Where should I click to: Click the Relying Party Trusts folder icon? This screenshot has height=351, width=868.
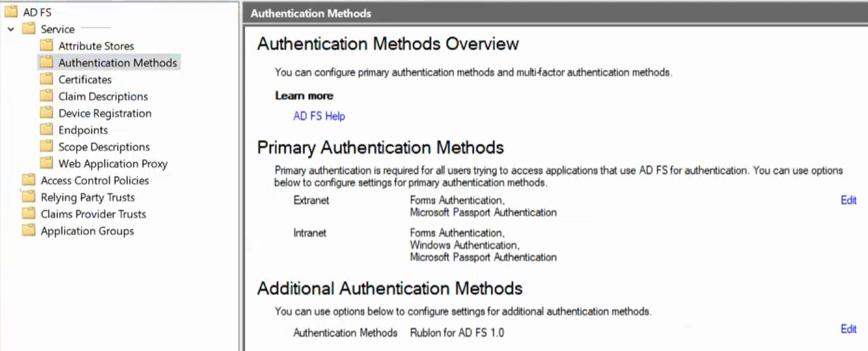click(29, 197)
